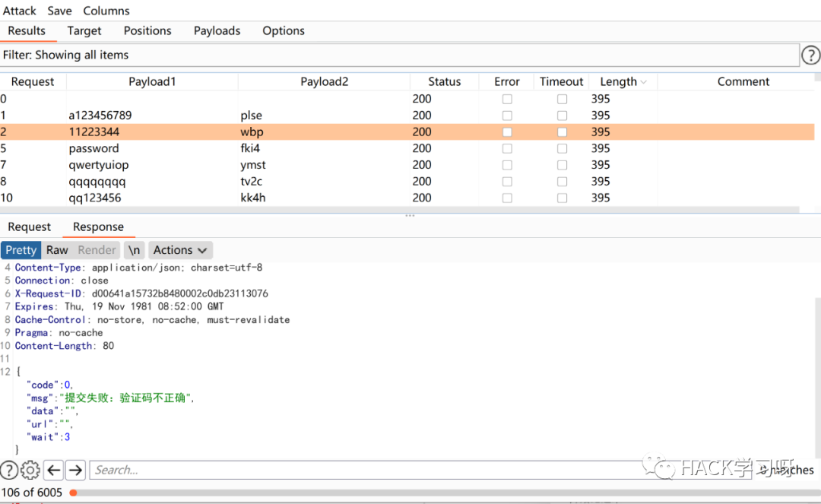Screen dimensions: 821x504
Task: Show the Request pane tab
Action: [30, 227]
